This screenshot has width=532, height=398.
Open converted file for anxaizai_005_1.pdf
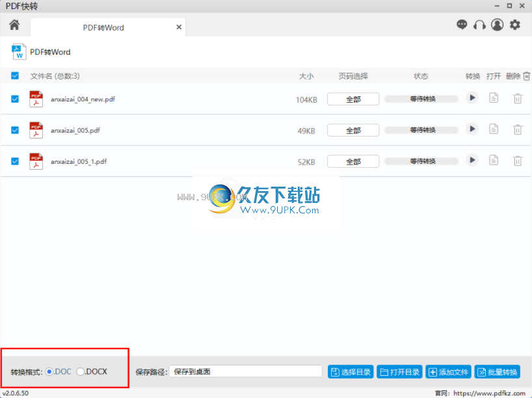(x=494, y=160)
